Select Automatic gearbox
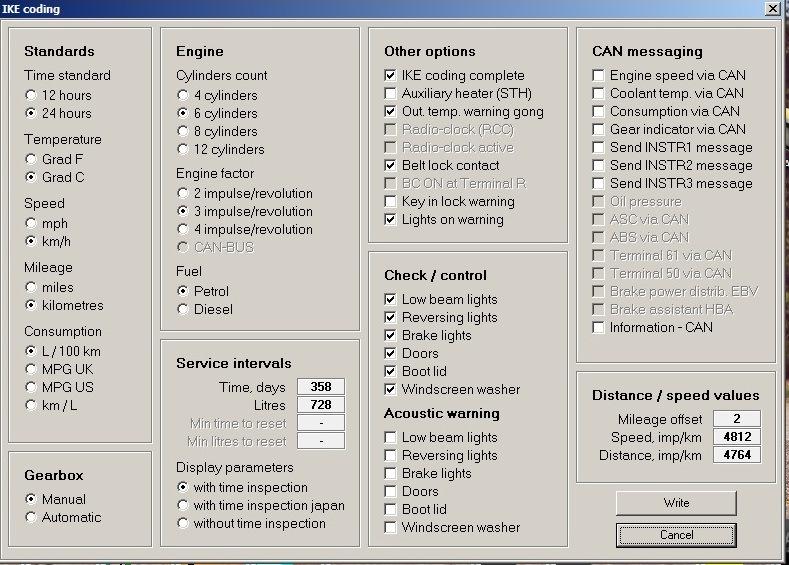Viewport: 789px width, 565px height. coord(31,517)
